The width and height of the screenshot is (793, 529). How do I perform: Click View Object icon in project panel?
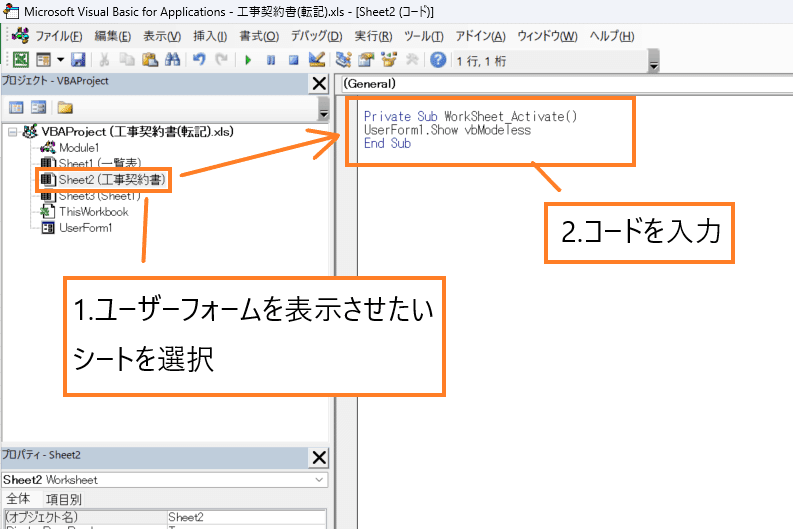click(x=38, y=107)
